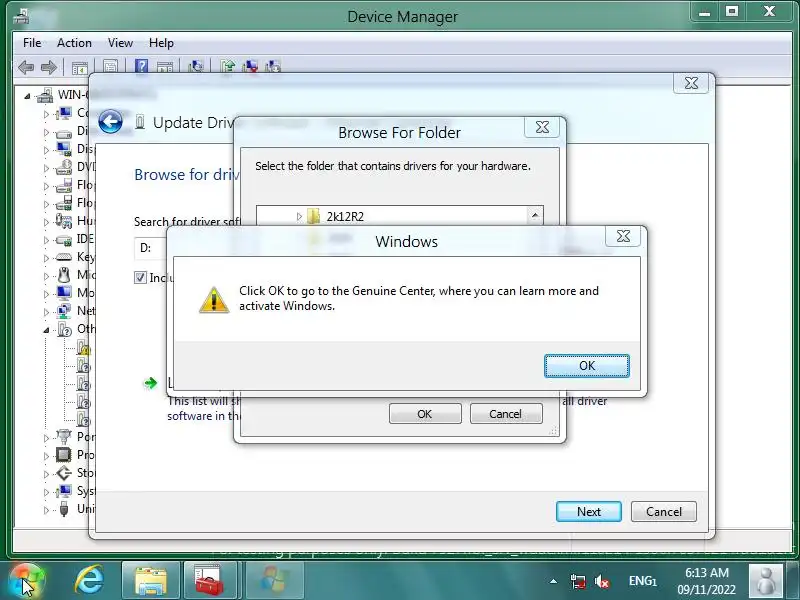
Task: Select the DVD drives category icon
Action: point(64,167)
